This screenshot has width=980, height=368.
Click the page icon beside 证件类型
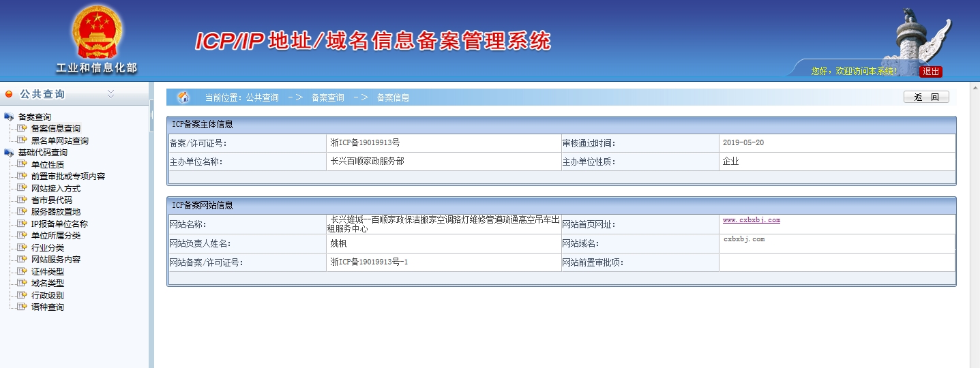[23, 271]
